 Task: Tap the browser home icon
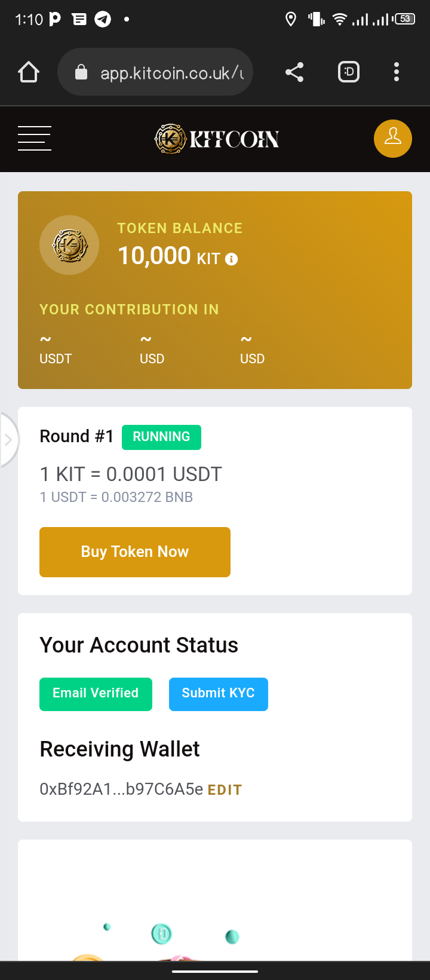coord(29,72)
